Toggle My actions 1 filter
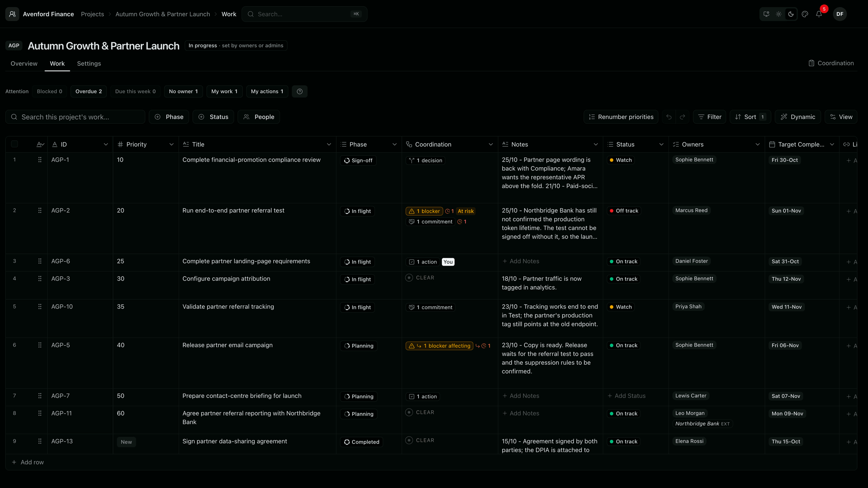The width and height of the screenshot is (868, 488). click(x=267, y=91)
